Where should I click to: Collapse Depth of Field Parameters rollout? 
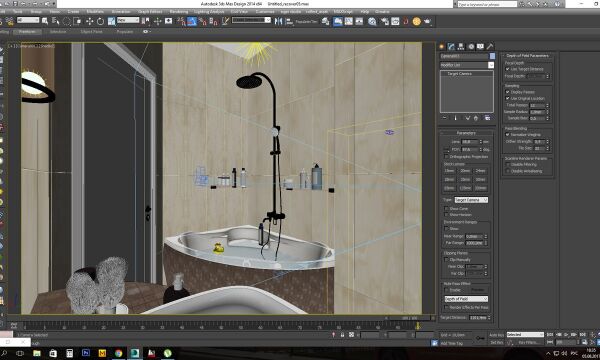[527, 56]
